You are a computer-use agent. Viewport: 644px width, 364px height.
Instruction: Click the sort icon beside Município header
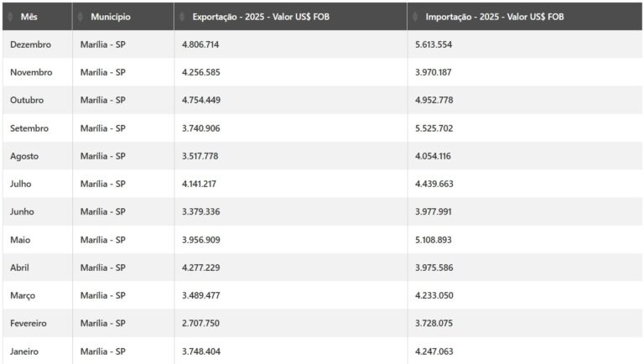[80, 17]
